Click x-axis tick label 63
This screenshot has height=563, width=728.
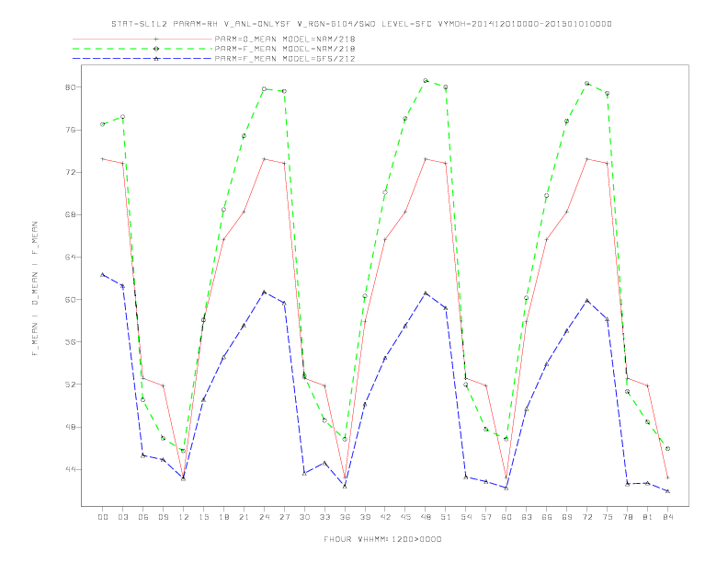point(527,517)
